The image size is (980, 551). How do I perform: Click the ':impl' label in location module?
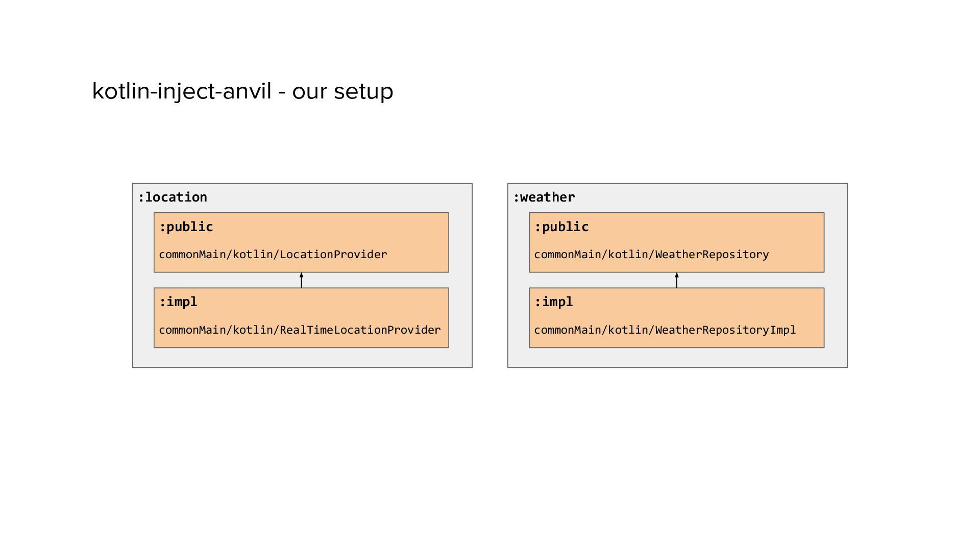tap(178, 302)
